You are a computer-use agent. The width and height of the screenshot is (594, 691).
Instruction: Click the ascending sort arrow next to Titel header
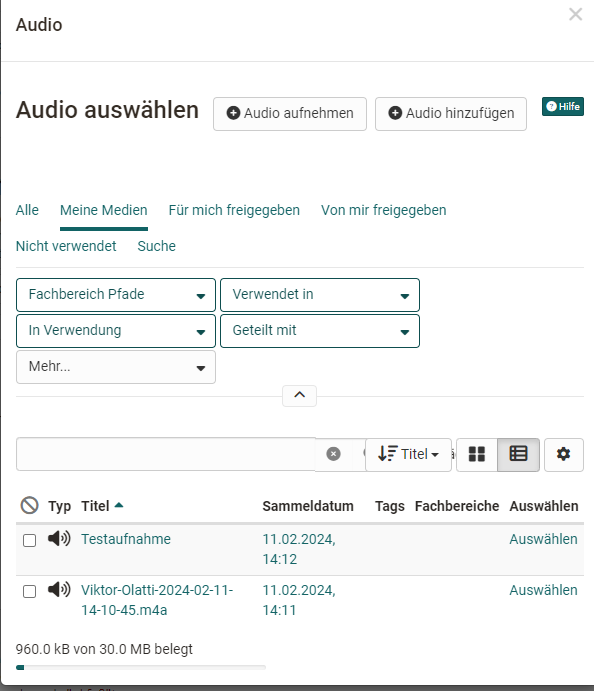click(119, 505)
